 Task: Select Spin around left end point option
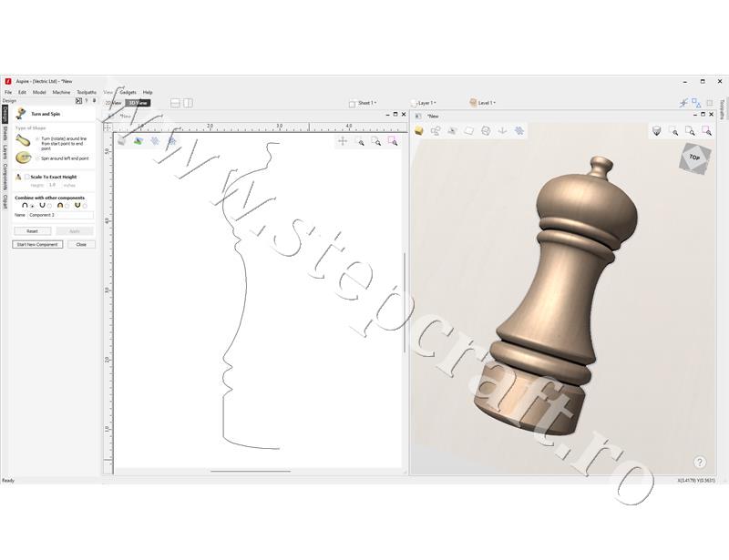[x=37, y=158]
